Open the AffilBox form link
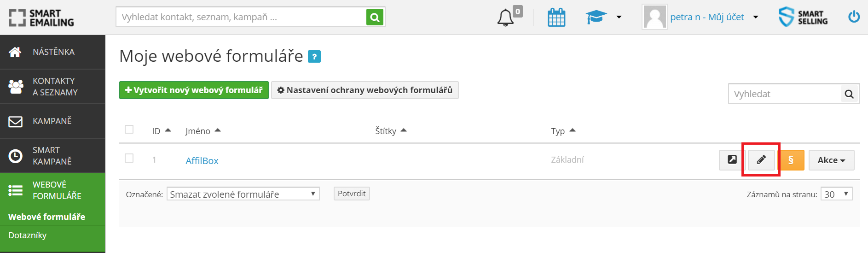This screenshot has width=868, height=253. 202,161
